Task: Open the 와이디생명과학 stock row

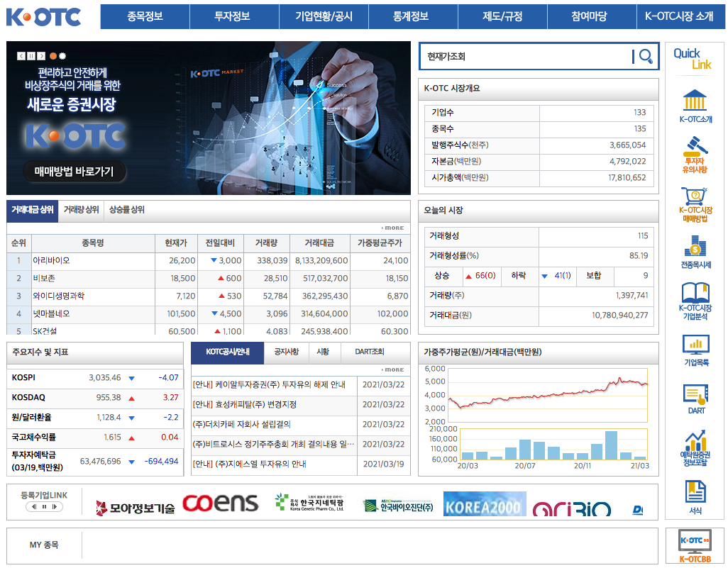Action: (x=208, y=296)
